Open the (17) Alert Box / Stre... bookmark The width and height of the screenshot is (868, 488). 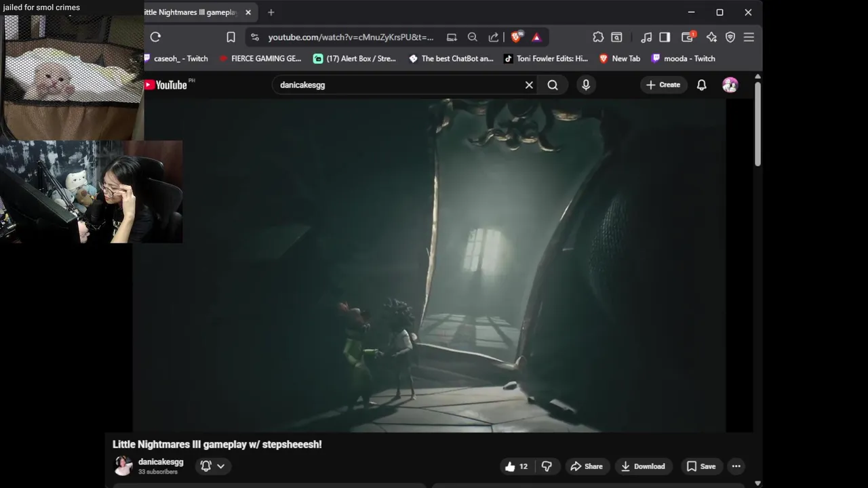click(x=355, y=58)
